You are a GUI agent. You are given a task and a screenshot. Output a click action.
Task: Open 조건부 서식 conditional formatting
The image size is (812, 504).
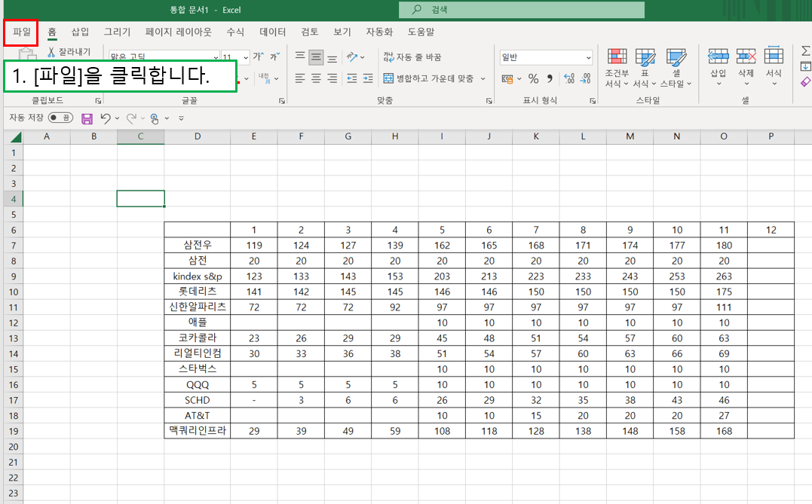point(617,68)
